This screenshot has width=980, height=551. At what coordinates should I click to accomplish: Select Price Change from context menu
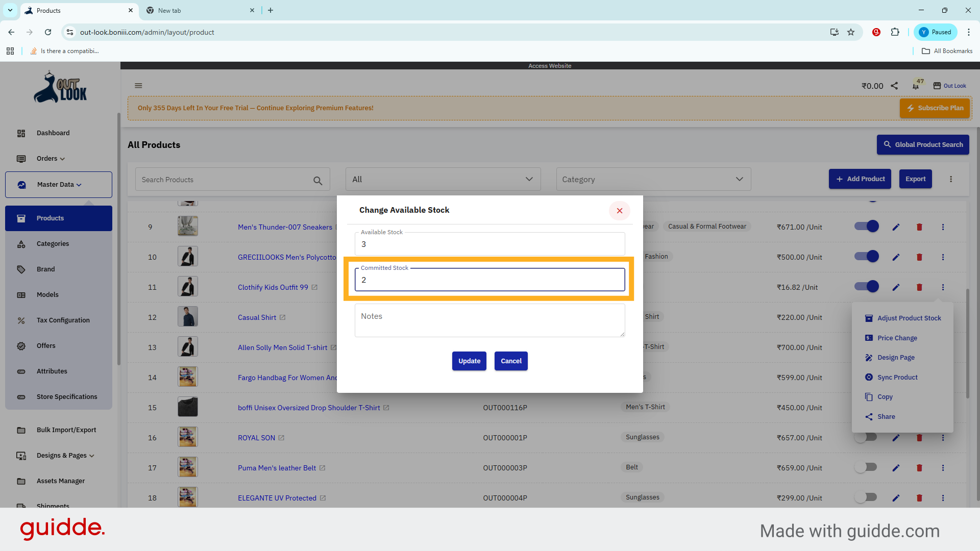click(x=897, y=338)
